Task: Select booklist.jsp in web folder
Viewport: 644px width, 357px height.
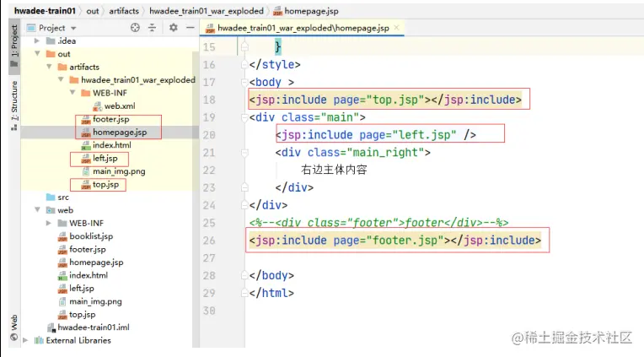Action: coord(91,236)
